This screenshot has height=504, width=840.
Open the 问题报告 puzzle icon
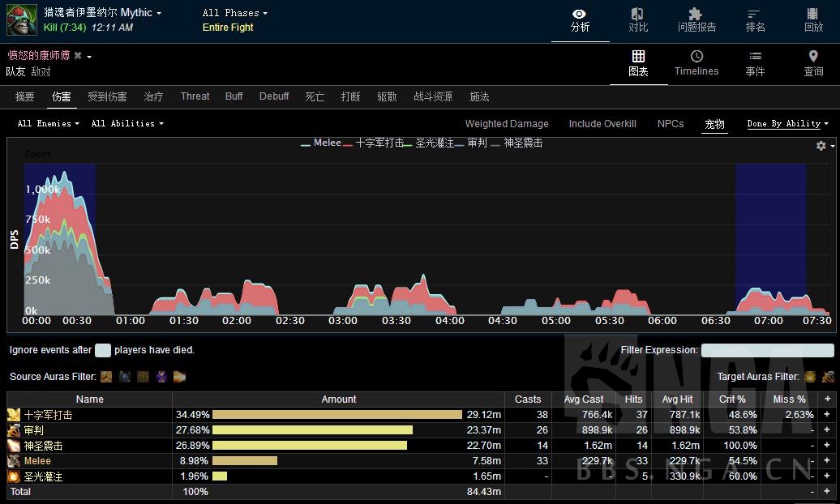[696, 14]
